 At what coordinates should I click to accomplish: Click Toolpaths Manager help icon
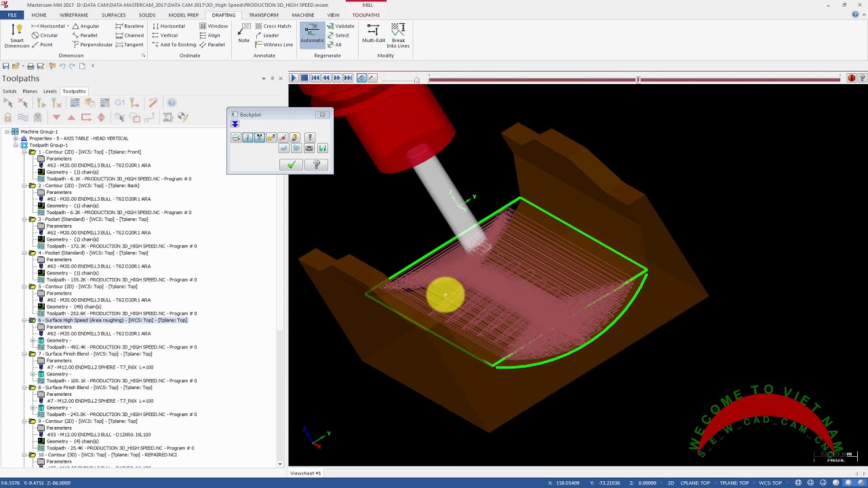(x=172, y=103)
